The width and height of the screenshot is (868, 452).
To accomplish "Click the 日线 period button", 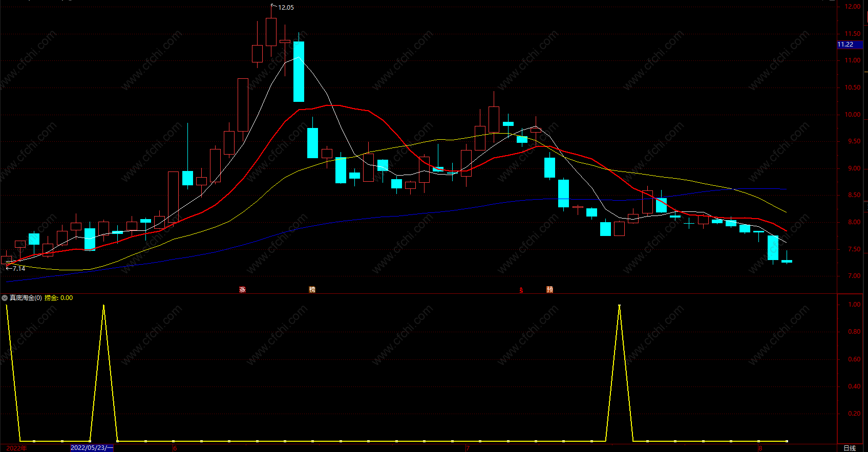I will tap(850, 448).
